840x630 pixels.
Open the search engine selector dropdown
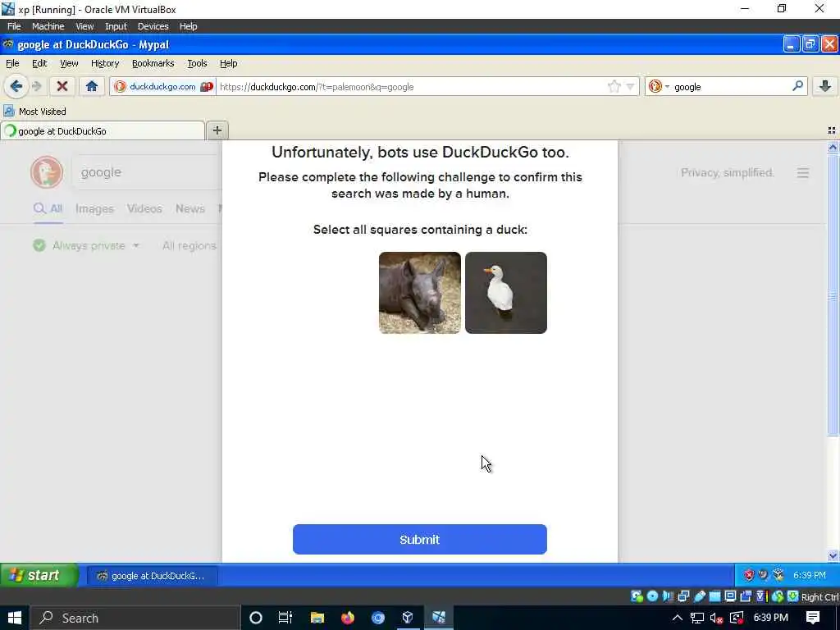click(660, 86)
